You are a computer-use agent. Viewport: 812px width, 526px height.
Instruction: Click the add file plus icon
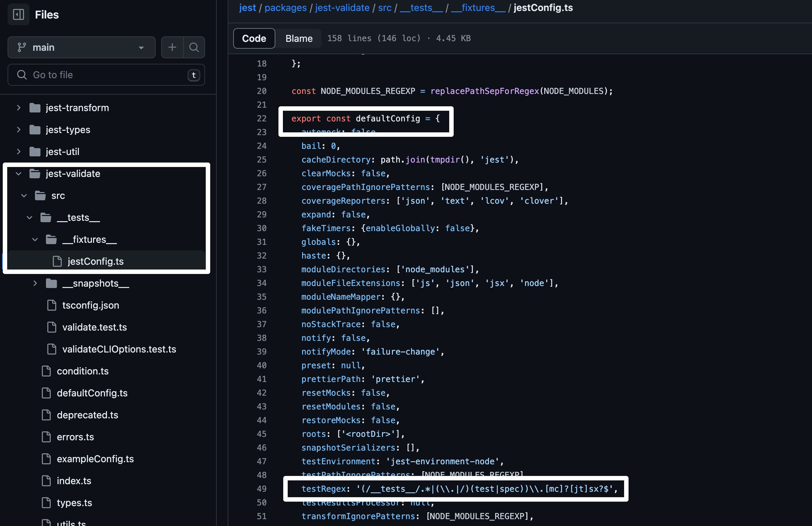click(x=172, y=47)
